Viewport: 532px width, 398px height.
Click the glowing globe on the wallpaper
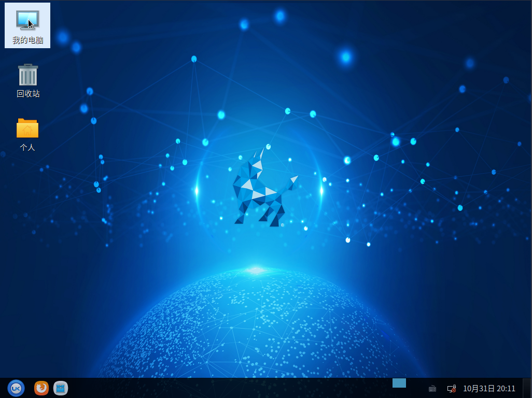click(259, 326)
